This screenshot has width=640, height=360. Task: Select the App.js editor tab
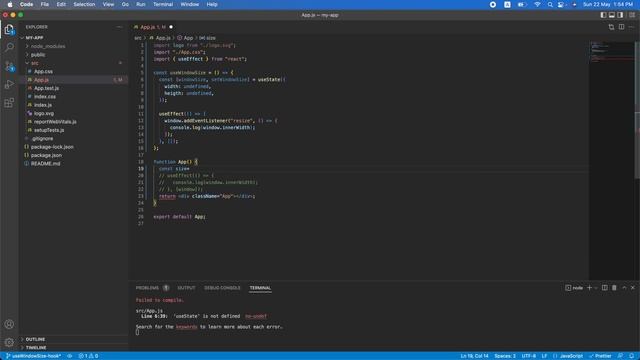pos(153,27)
